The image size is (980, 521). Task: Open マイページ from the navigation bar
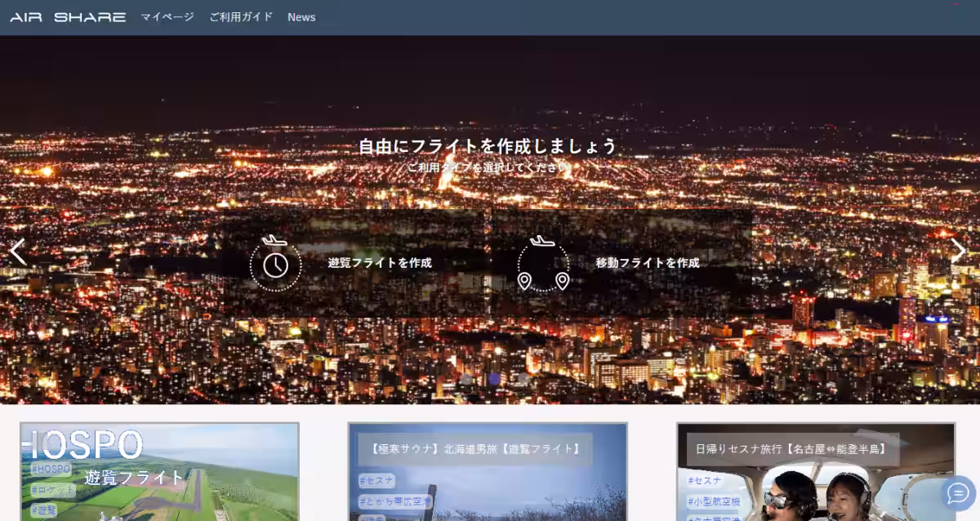pyautogui.click(x=166, y=16)
